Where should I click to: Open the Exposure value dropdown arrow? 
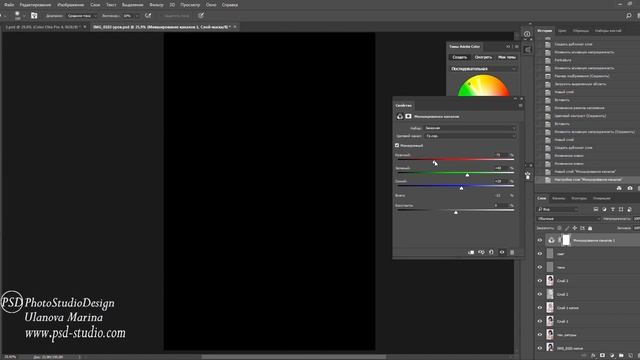tap(136, 16)
